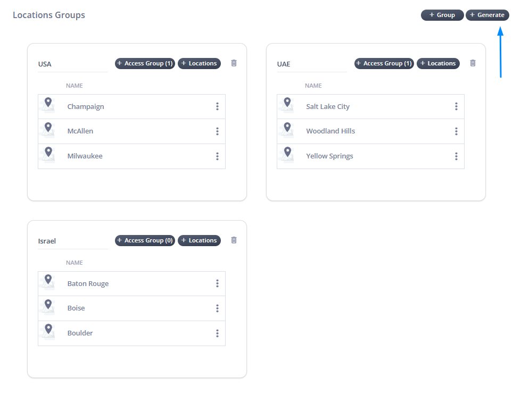Click the trash icon for UAE group
The image size is (521, 420).
[473, 63]
